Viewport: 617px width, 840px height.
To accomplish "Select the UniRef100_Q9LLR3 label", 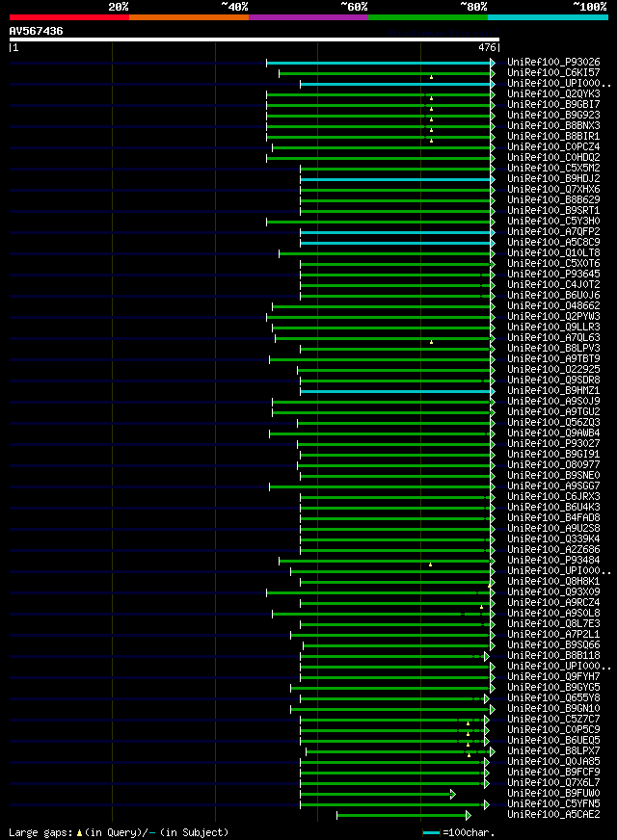I will pos(553,327).
